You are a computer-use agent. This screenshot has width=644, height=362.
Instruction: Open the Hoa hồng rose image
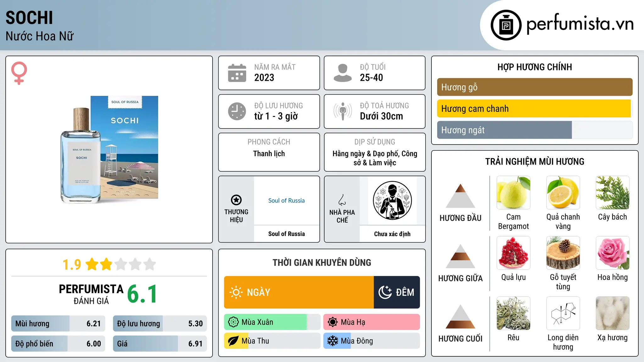(613, 253)
